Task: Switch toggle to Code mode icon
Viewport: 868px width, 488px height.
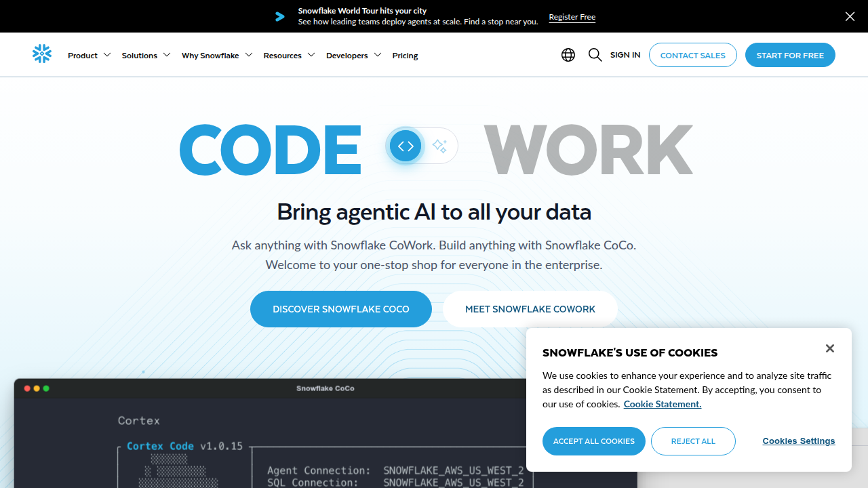Action: (x=406, y=146)
